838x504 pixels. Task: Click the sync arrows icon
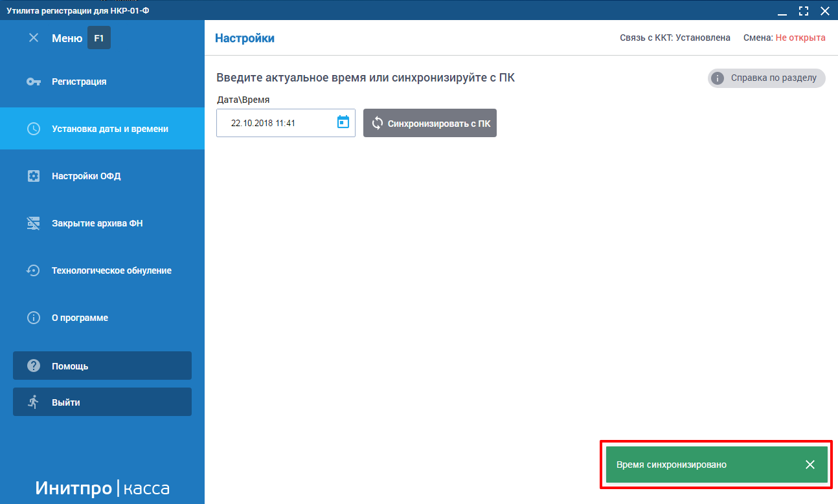[378, 123]
